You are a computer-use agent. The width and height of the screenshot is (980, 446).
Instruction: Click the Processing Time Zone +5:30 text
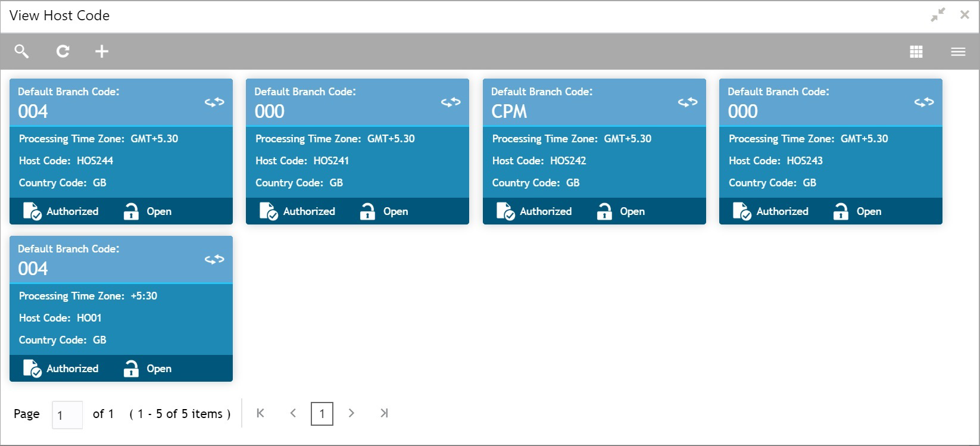pyautogui.click(x=88, y=296)
